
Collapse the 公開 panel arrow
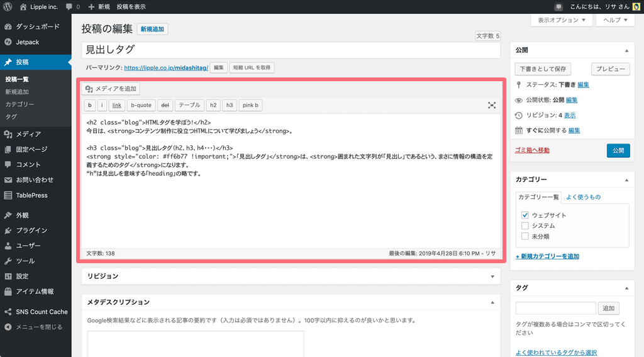point(627,50)
